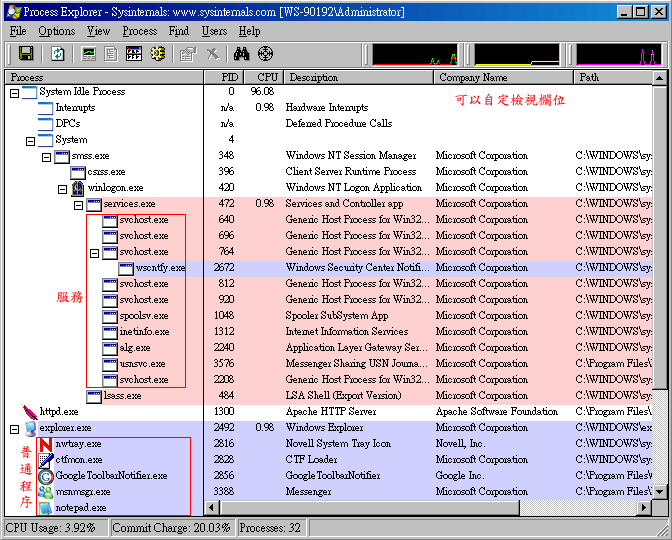Collapse the svchost.exe PID 764 node
Screen dimensions: 672x540
[x=95, y=253]
